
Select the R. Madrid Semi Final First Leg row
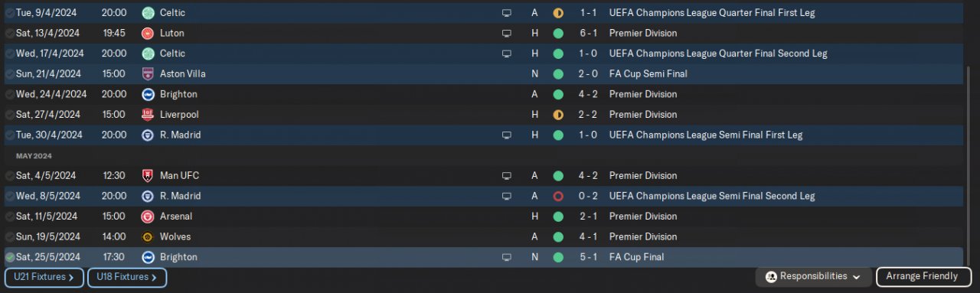point(484,135)
